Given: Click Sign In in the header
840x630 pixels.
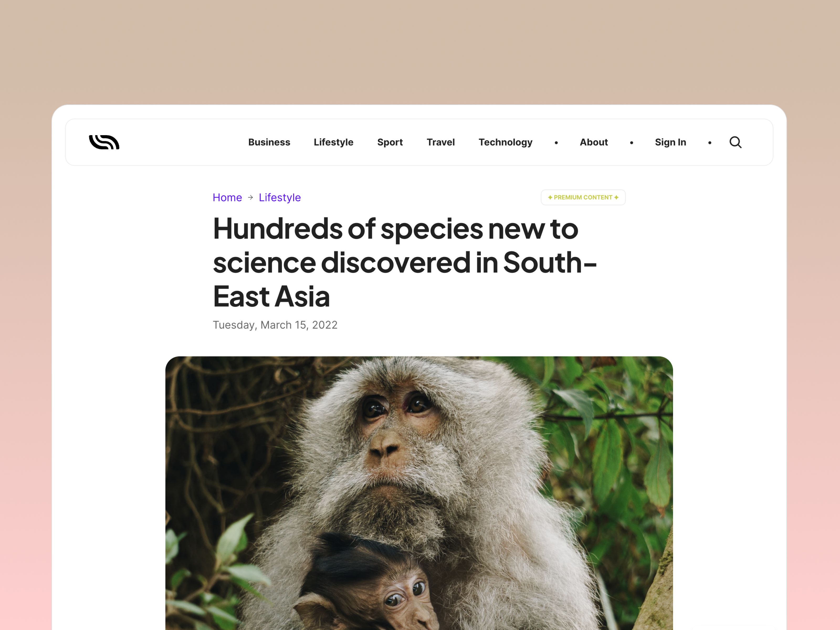Looking at the screenshot, I should 671,142.
